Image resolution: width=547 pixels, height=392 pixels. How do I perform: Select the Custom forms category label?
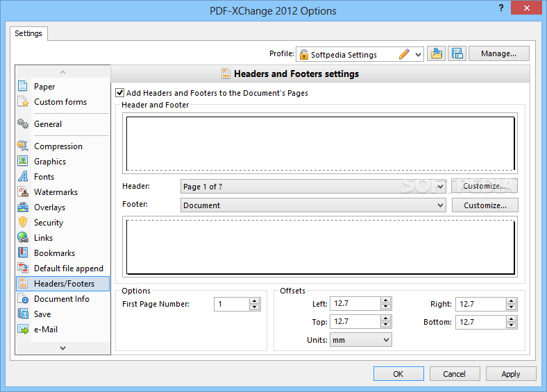point(60,102)
